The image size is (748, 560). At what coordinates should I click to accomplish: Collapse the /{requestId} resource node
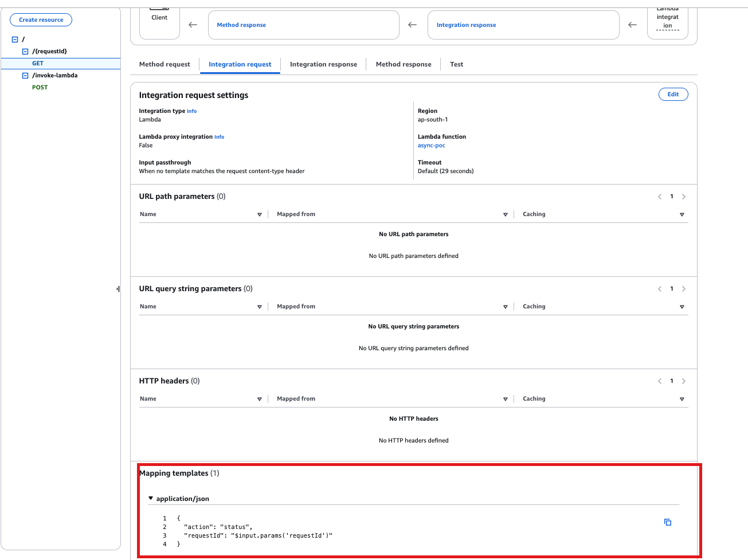[25, 52]
